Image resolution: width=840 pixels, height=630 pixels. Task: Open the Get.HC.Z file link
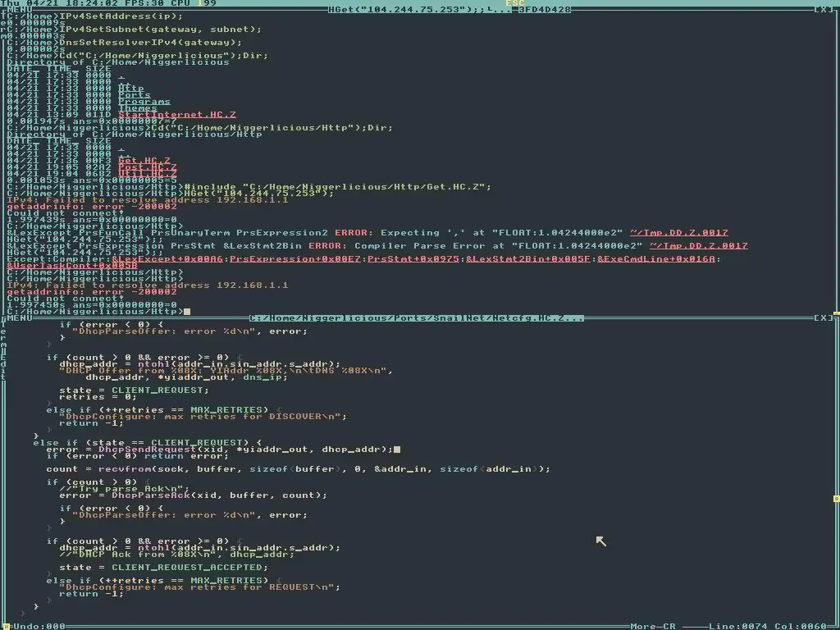pyautogui.click(x=144, y=161)
